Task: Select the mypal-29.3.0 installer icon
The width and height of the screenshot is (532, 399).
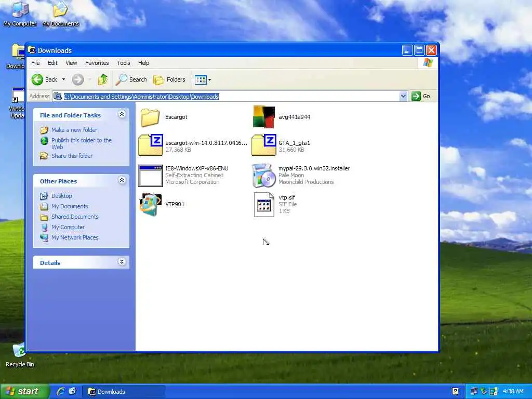Action: tap(263, 176)
